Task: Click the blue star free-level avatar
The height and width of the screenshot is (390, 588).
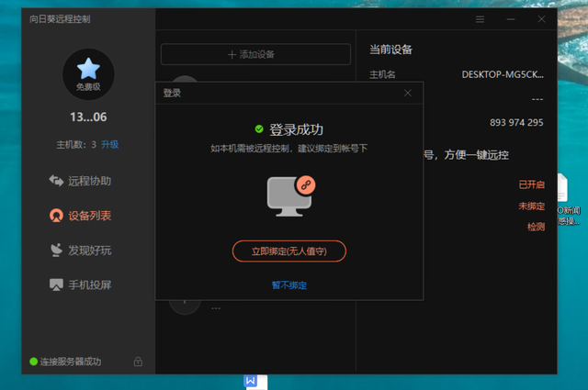Action: (88, 74)
